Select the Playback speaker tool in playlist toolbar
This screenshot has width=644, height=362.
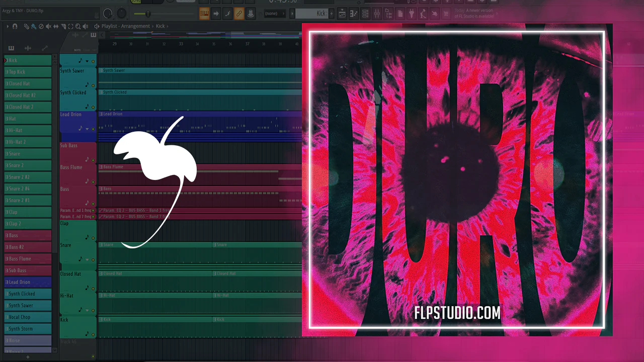(85, 26)
